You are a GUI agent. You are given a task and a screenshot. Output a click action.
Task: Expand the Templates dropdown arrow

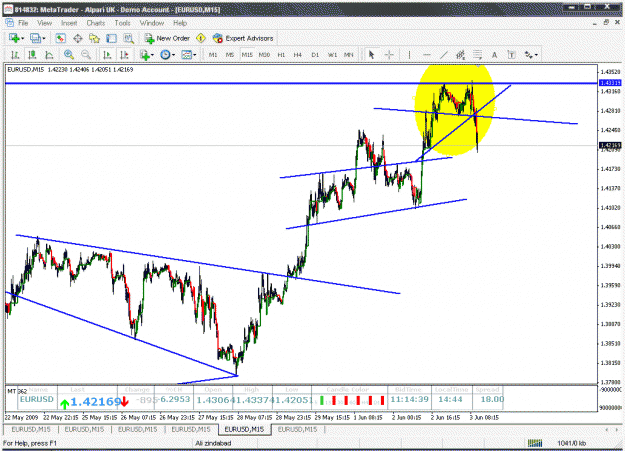tap(195, 55)
